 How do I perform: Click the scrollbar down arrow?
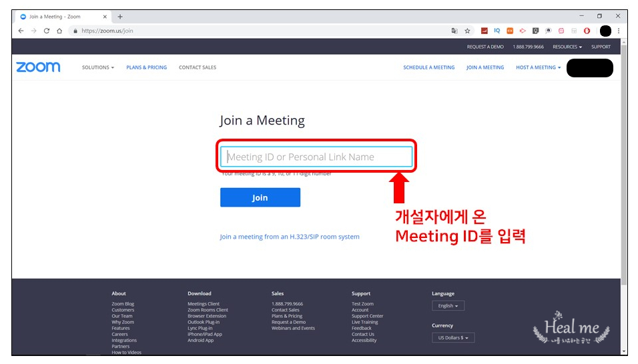tap(624, 351)
